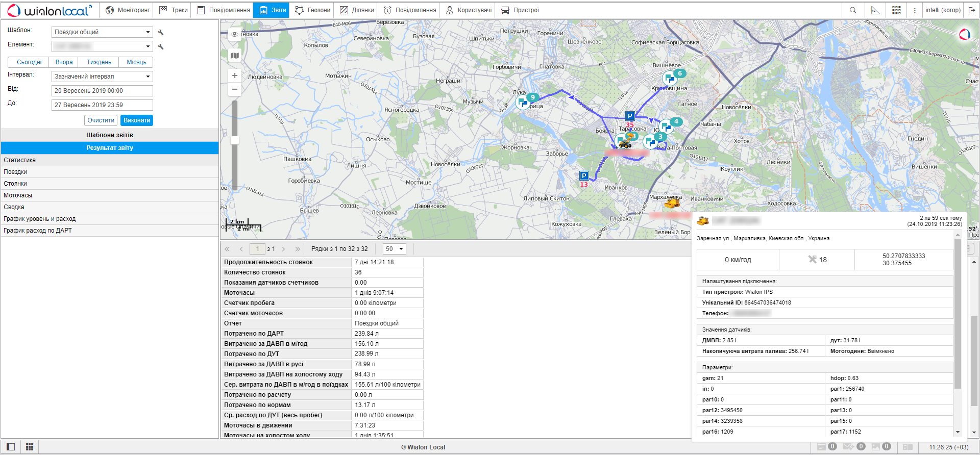The image size is (980, 455).
Task: Zoom out the map with minus button
Action: [235, 89]
